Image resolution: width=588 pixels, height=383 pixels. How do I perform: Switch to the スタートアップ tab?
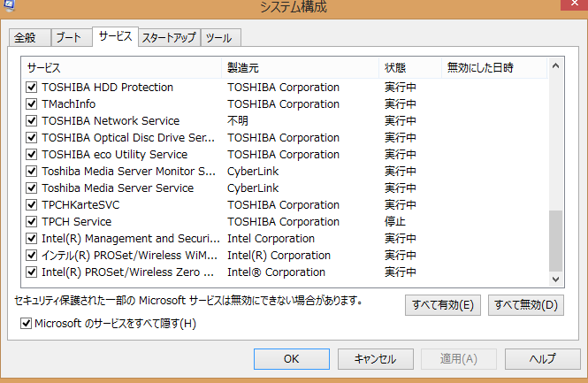click(x=170, y=38)
